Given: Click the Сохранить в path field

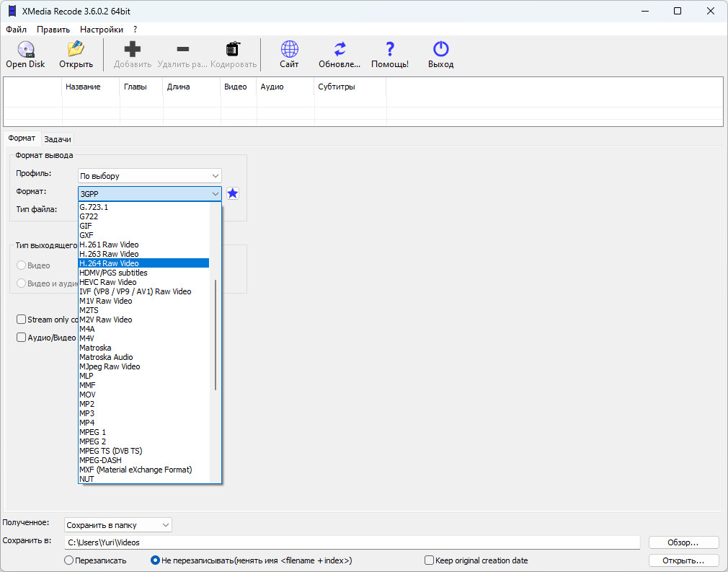Looking at the screenshot, I should (x=352, y=542).
